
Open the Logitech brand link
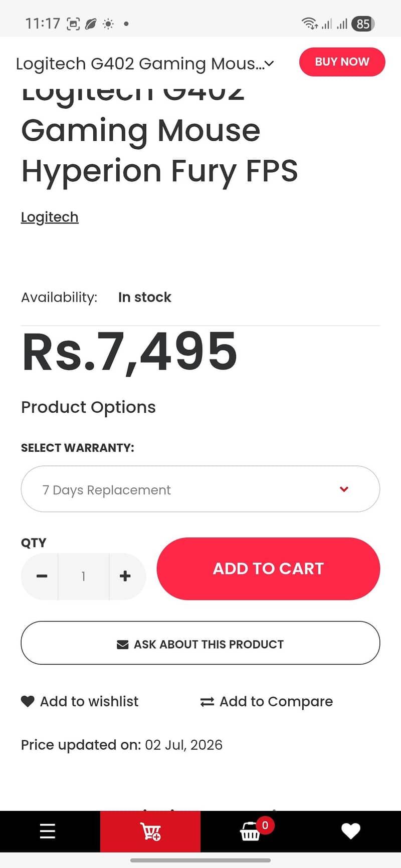pos(50,217)
